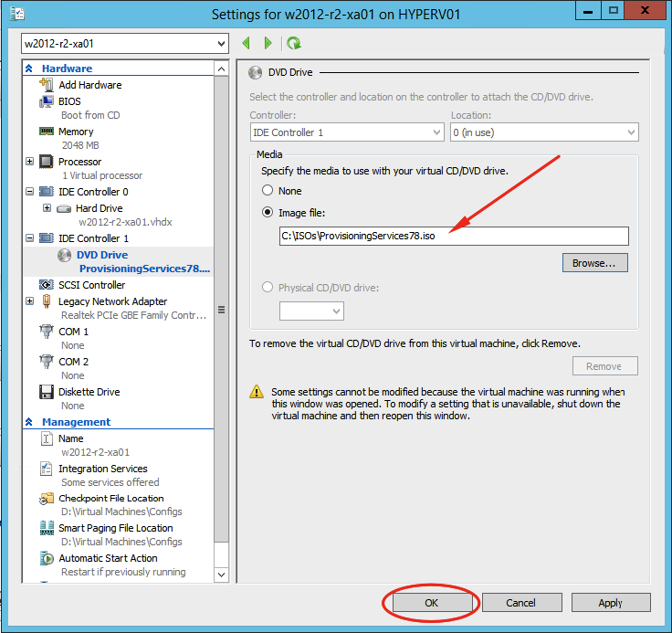
Task: Click the Realtek PCIe GBE Family adapter text
Action: (x=133, y=315)
